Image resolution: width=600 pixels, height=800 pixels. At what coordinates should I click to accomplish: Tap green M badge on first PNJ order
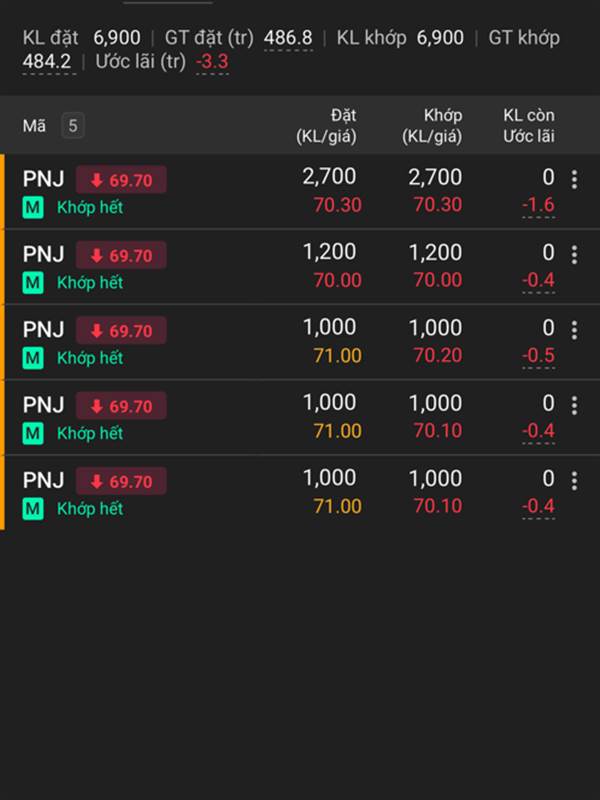point(33,208)
